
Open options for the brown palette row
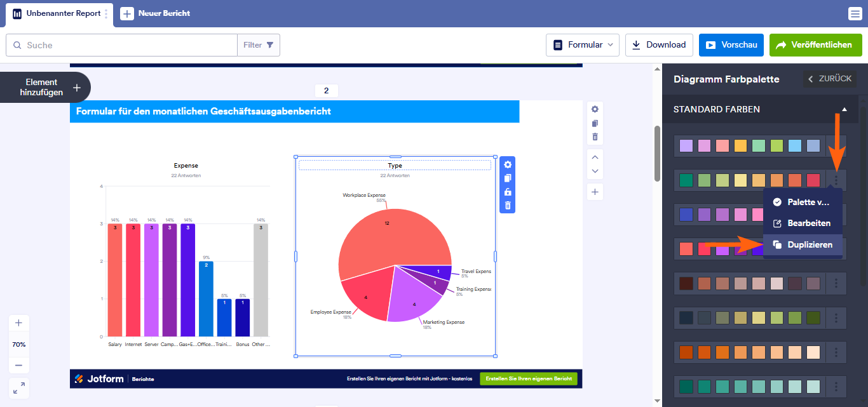[x=836, y=283]
